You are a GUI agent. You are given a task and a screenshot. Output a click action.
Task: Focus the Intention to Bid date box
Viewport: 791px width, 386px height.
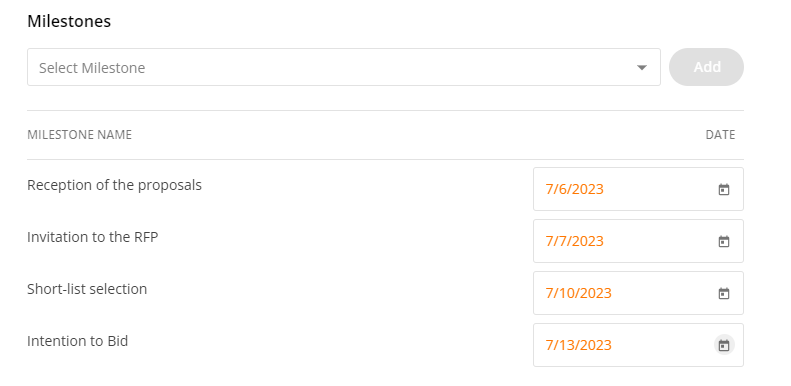pos(638,345)
